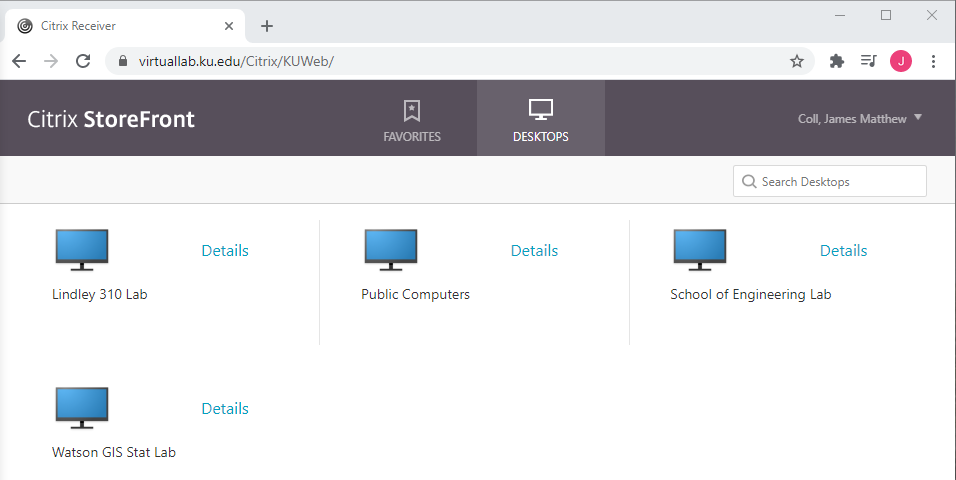The height and width of the screenshot is (480, 956).
Task: Open the Lindley 310 Lab desktop icon
Action: click(82, 250)
